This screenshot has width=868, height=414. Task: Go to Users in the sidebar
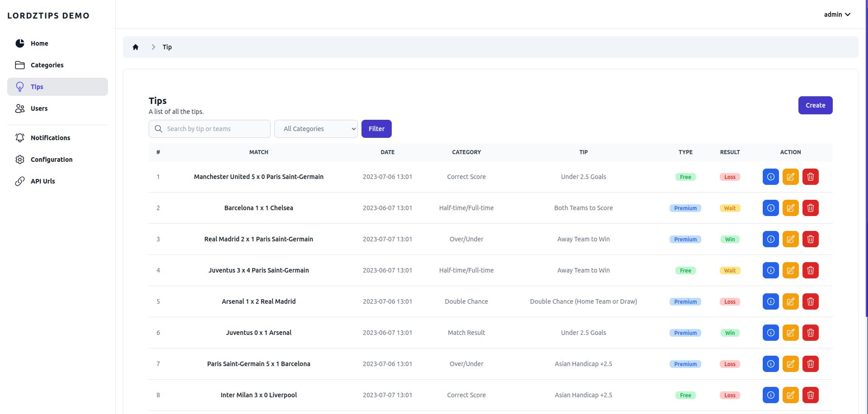[x=39, y=108]
